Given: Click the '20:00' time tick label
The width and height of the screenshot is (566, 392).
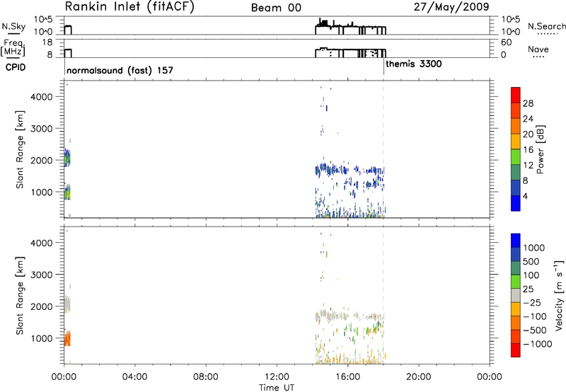Looking at the screenshot, I should point(418,377).
